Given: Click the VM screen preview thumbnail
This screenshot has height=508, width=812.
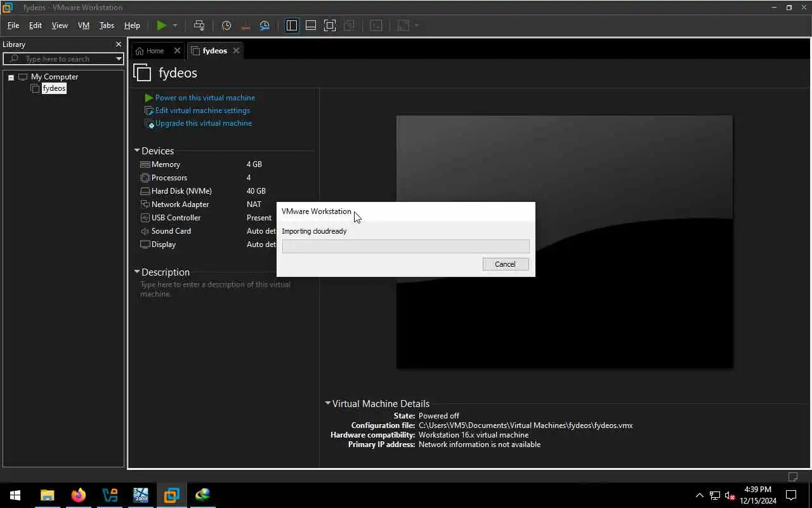Looking at the screenshot, I should click(x=565, y=242).
